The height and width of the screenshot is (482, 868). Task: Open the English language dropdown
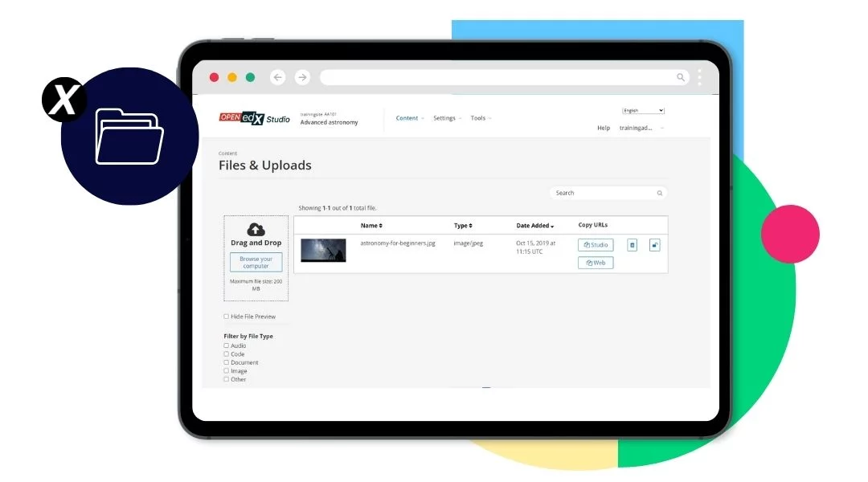(x=643, y=110)
